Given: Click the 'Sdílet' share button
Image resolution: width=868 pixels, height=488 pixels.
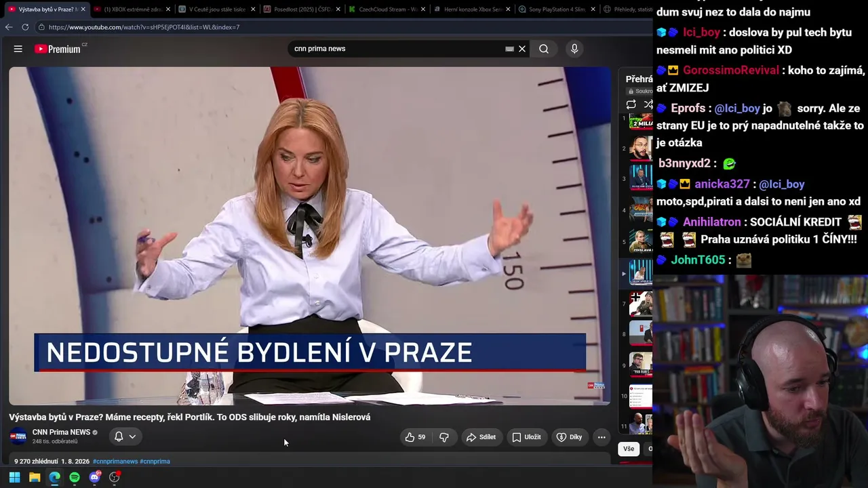Looking at the screenshot, I should point(481,437).
